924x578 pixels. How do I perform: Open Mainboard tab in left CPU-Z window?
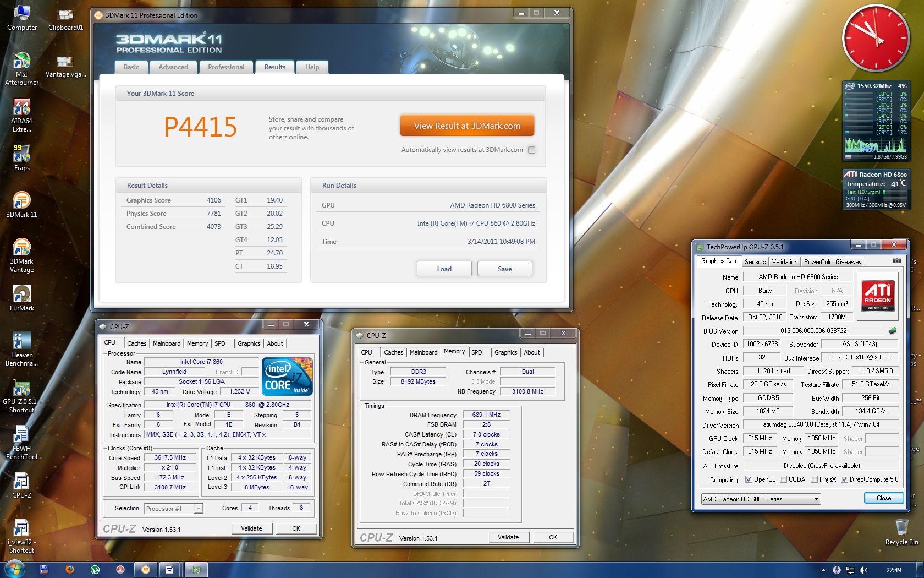click(167, 343)
